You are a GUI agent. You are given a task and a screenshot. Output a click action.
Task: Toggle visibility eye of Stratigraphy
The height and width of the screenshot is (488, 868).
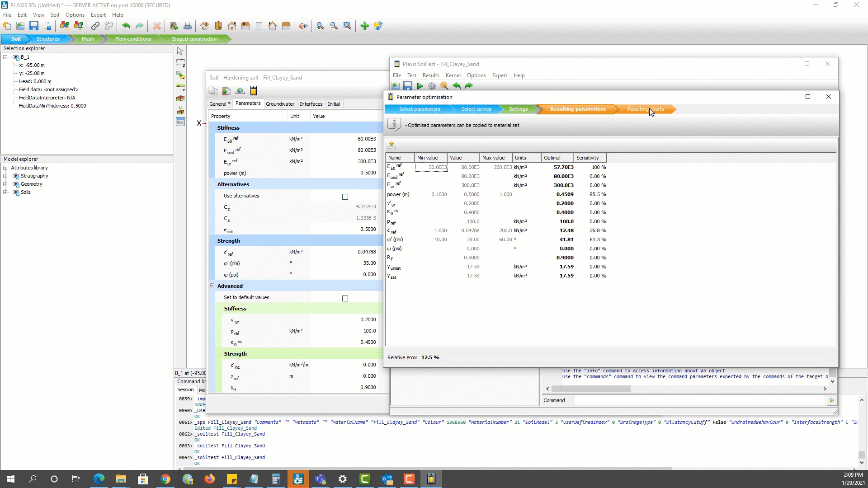16,176
